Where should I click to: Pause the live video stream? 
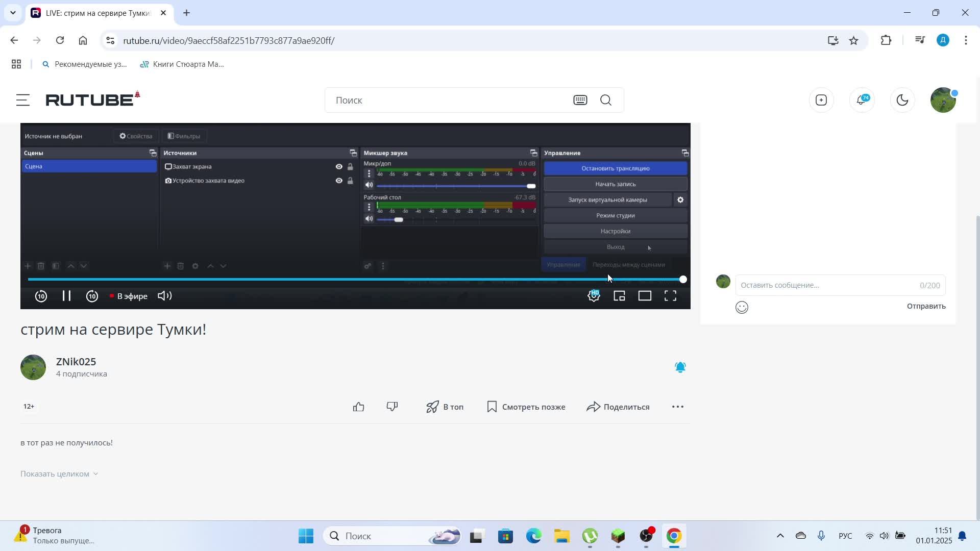pos(66,296)
